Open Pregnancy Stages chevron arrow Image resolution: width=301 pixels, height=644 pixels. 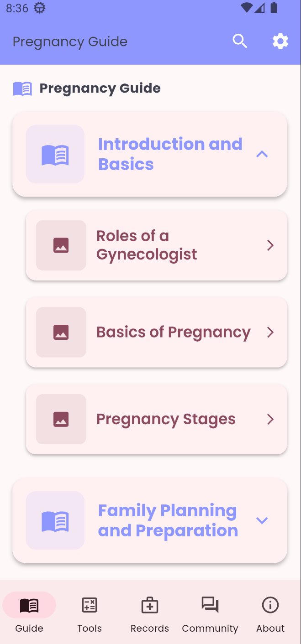tap(270, 419)
